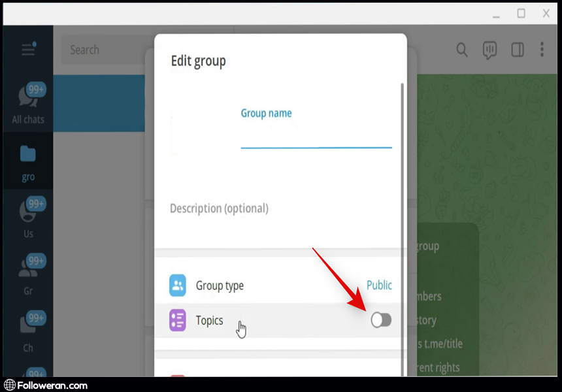Open the gro folder tab
Viewport: 562px width, 392px height.
pyautogui.click(x=28, y=162)
